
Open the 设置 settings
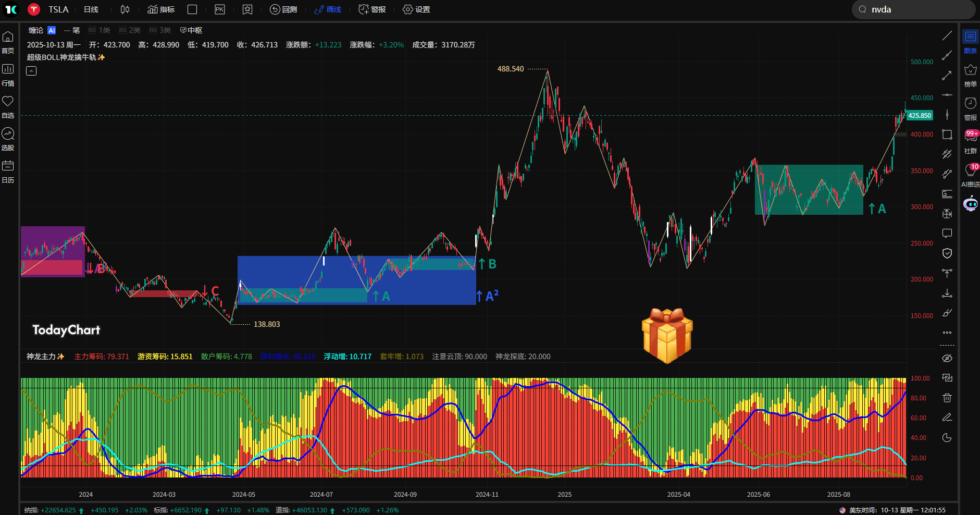point(416,9)
